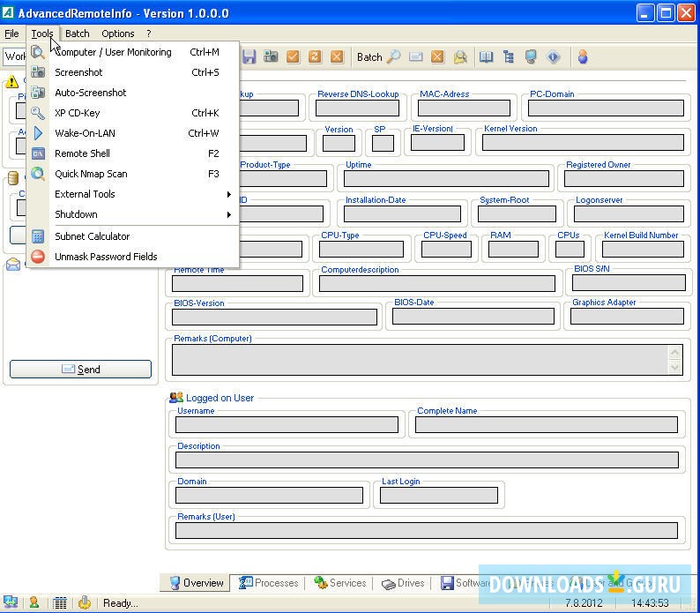700x613 pixels.
Task: Click the Domain field
Action: [x=269, y=495]
